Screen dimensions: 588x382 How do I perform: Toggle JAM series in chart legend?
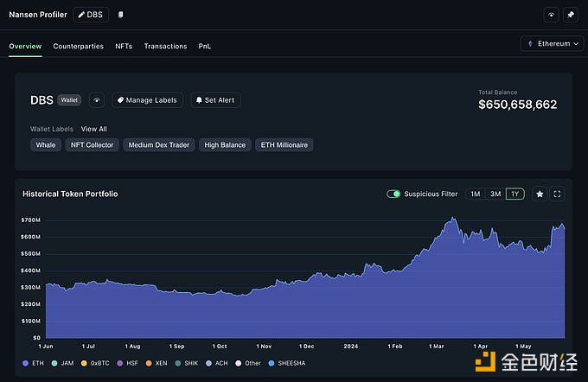tap(62, 363)
